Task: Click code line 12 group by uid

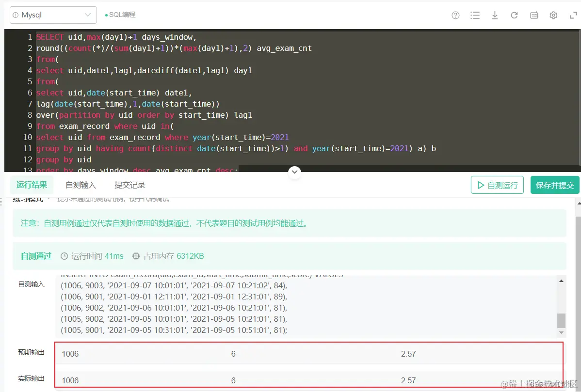Action: pos(64,159)
